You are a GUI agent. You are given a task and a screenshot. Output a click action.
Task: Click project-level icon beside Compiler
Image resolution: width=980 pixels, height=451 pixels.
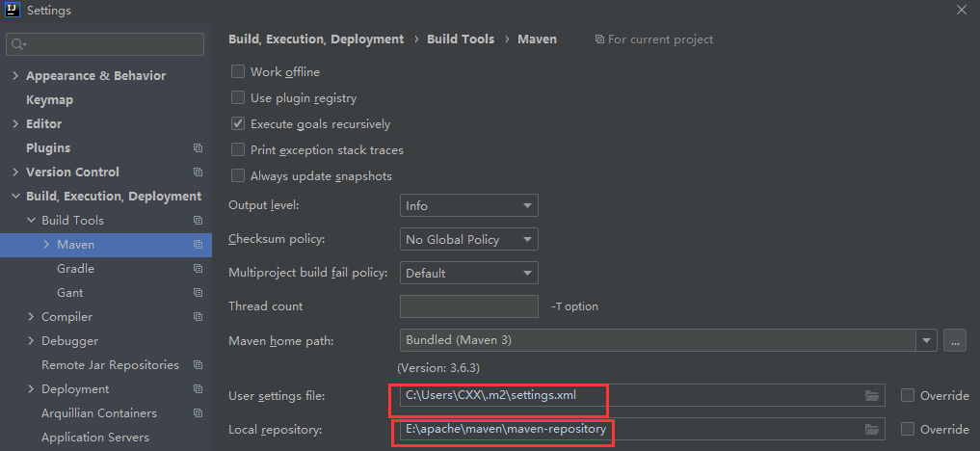(x=199, y=317)
